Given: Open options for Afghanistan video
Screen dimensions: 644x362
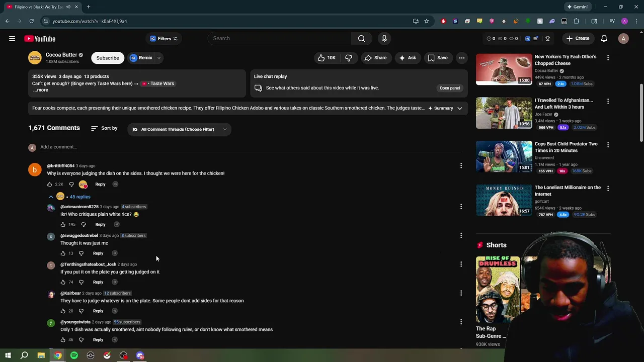Looking at the screenshot, I should point(608,101).
